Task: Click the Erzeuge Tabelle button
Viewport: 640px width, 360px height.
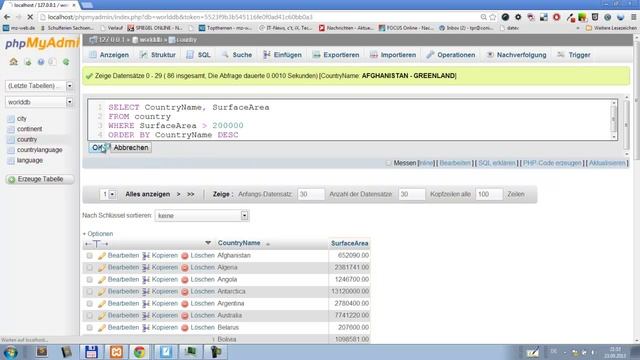Action: (x=40, y=179)
